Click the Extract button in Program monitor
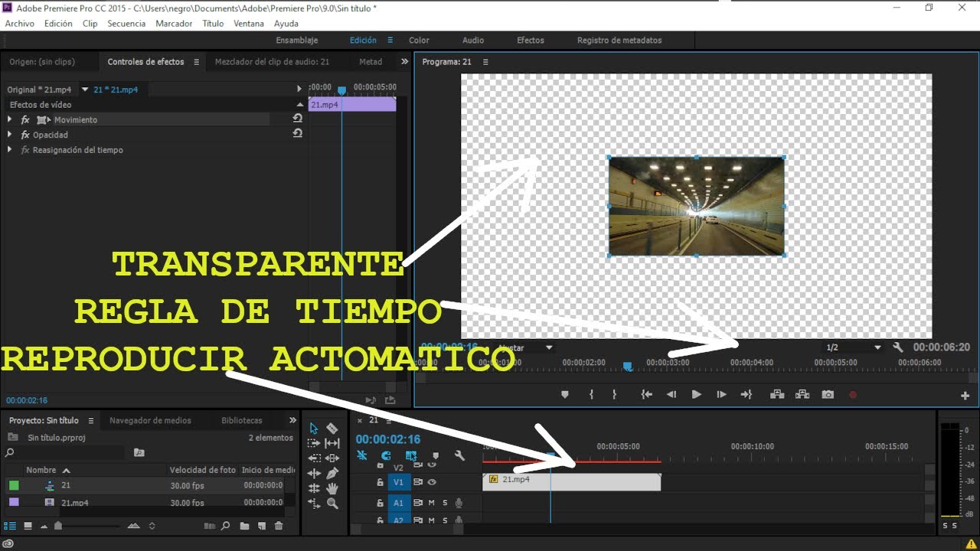This screenshot has width=980, height=551. coord(802,395)
